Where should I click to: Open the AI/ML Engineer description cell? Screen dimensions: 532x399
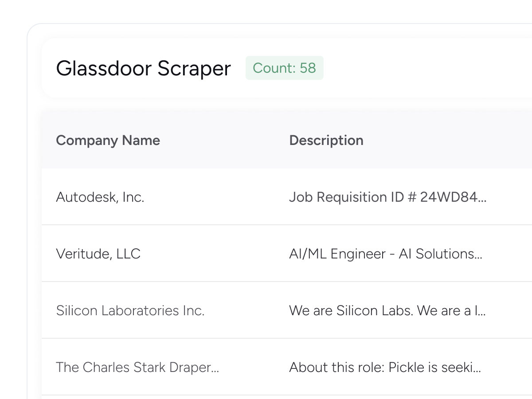tap(386, 254)
